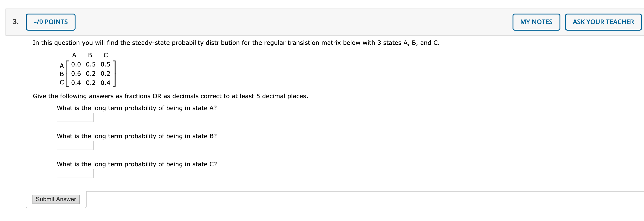The height and width of the screenshot is (221, 644).
Task: Click the Submit Answer button
Action: coord(55,199)
